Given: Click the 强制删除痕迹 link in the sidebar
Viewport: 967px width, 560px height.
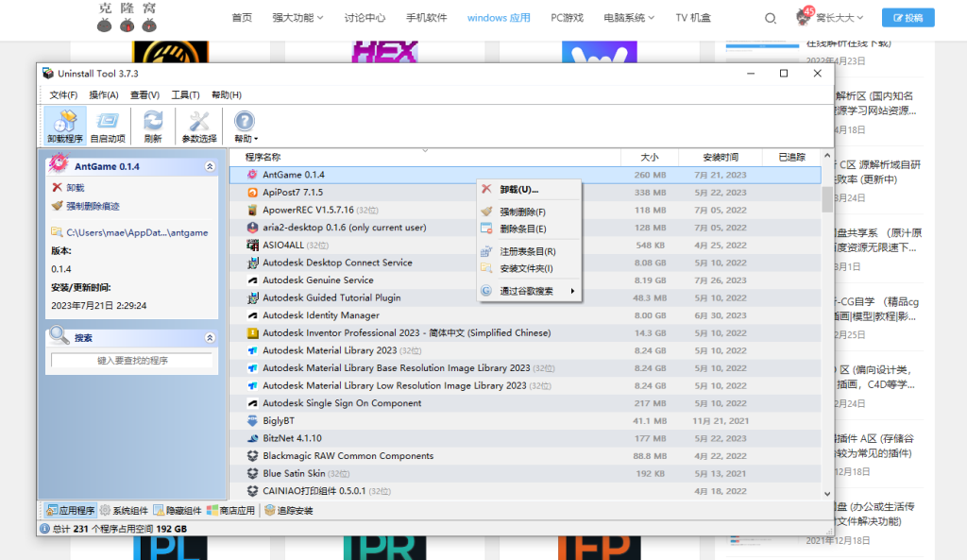Looking at the screenshot, I should pyautogui.click(x=93, y=206).
